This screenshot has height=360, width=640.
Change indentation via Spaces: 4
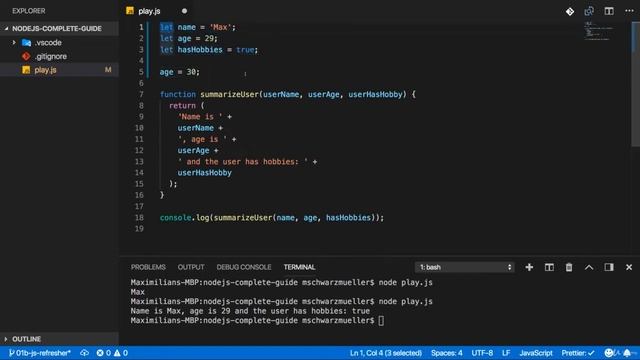pos(447,353)
